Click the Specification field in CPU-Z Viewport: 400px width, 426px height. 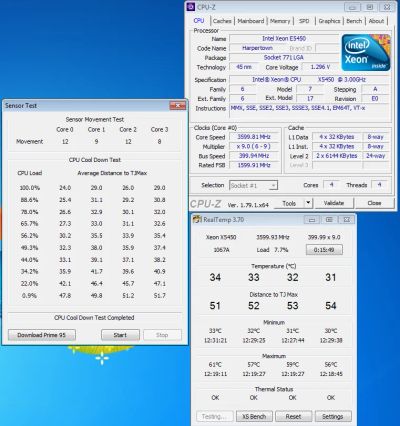click(x=309, y=80)
